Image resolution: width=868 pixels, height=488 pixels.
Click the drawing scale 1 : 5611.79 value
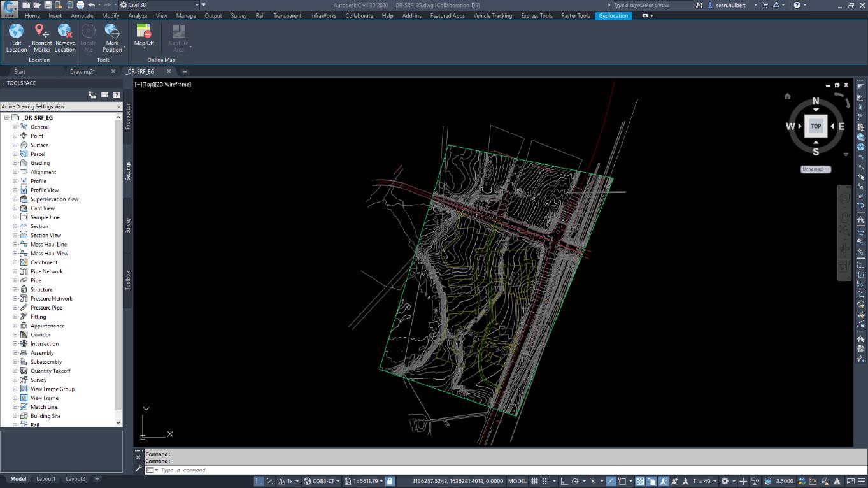point(366,481)
